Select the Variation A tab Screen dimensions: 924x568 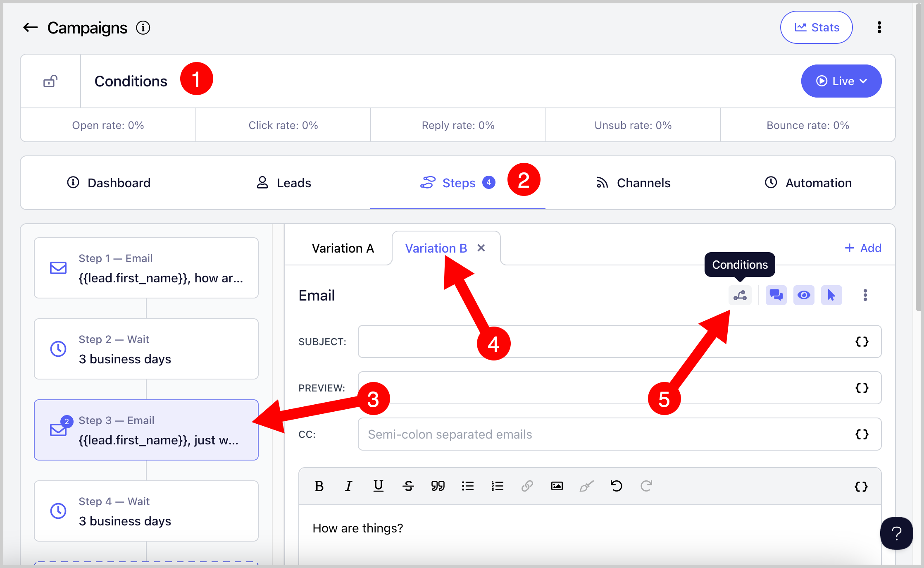[x=343, y=248]
